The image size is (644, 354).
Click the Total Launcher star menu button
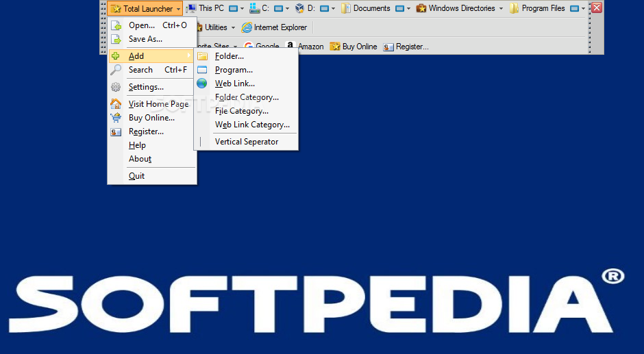pos(145,8)
